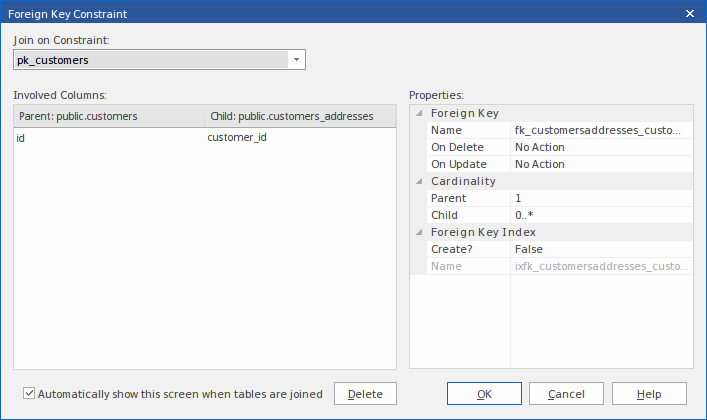Select the On Delete No Action value
This screenshot has height=420, width=707.
[x=600, y=147]
